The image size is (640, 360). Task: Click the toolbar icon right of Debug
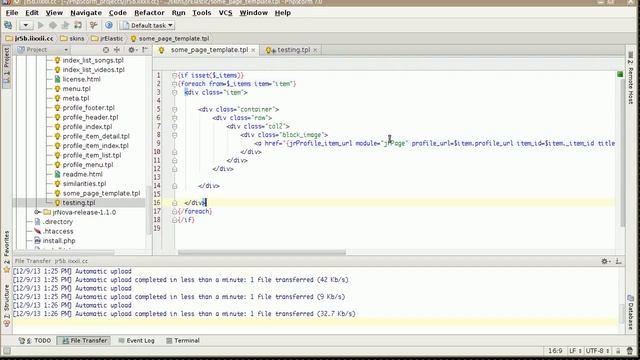coord(65,25)
